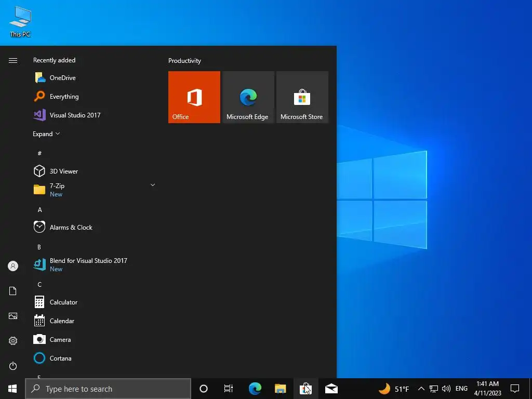The width and height of the screenshot is (532, 399).
Task: Open Task View on the taskbar
Action: coord(229,389)
